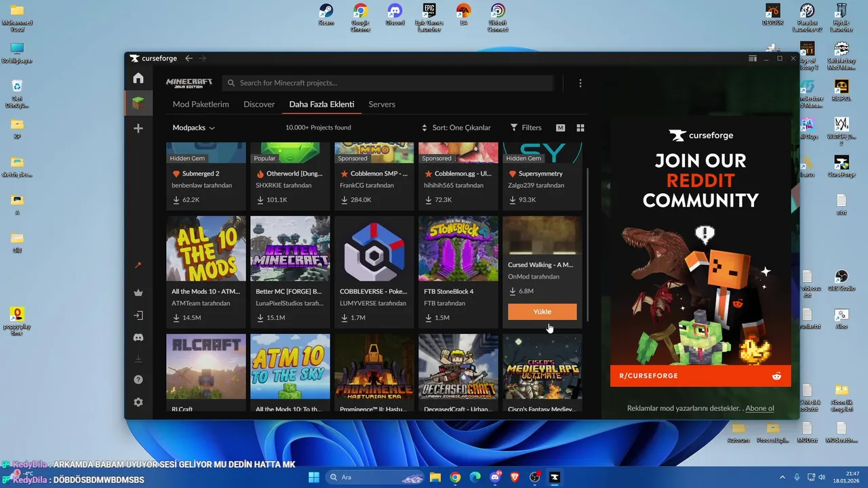The image size is (868, 488).
Task: Open the Sort: Öne Çıkanlar dropdown
Action: click(456, 127)
